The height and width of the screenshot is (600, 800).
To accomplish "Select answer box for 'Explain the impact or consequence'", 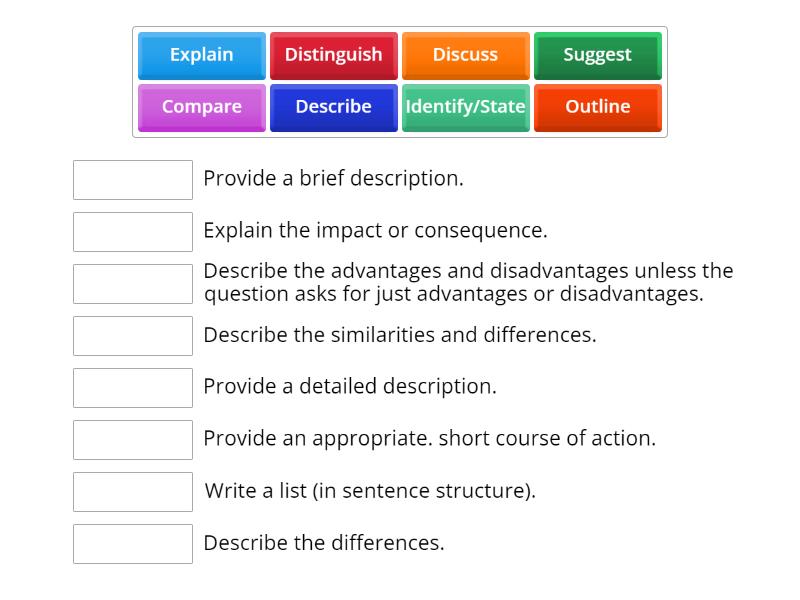I will (133, 232).
